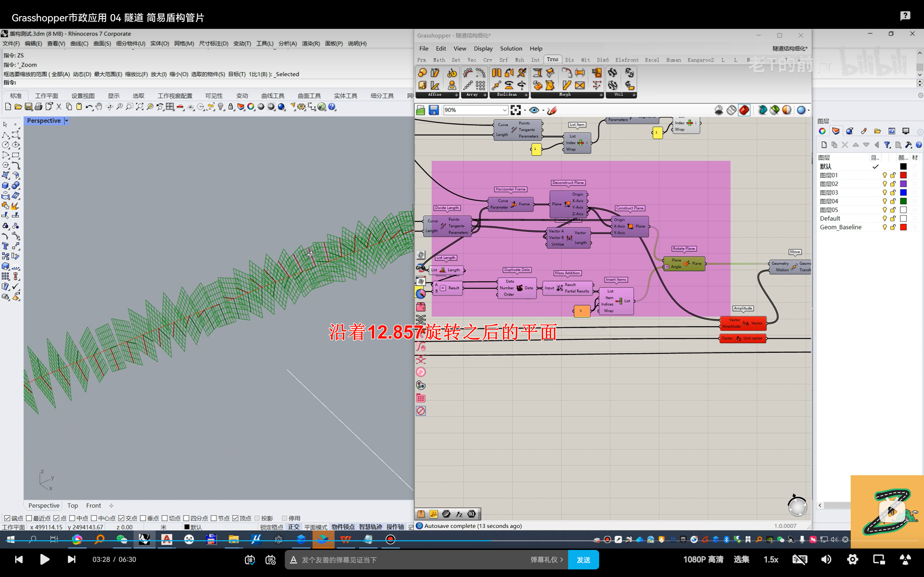
Task: Open the Perspective viewport dropdown arrow
Action: click(66, 120)
